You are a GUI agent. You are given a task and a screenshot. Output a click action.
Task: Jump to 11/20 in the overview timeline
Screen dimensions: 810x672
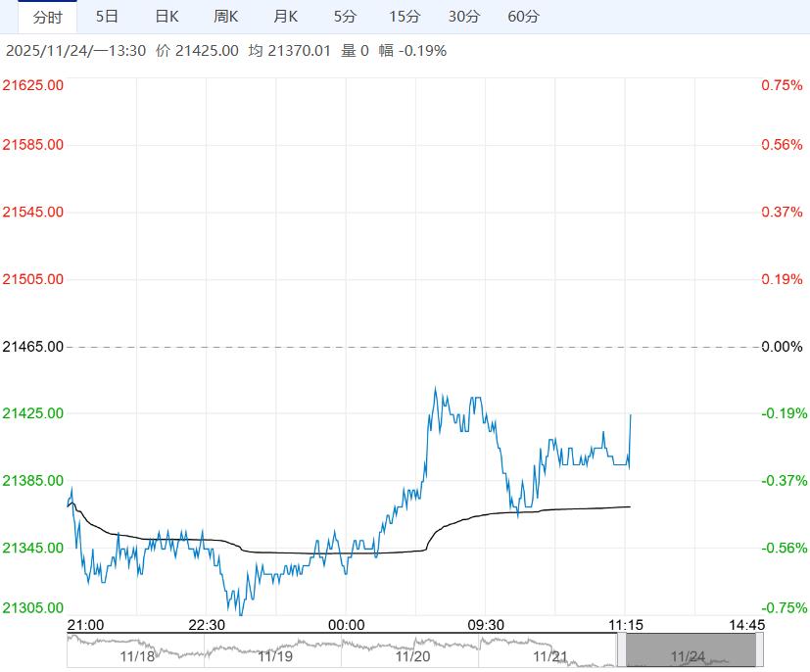tap(412, 656)
